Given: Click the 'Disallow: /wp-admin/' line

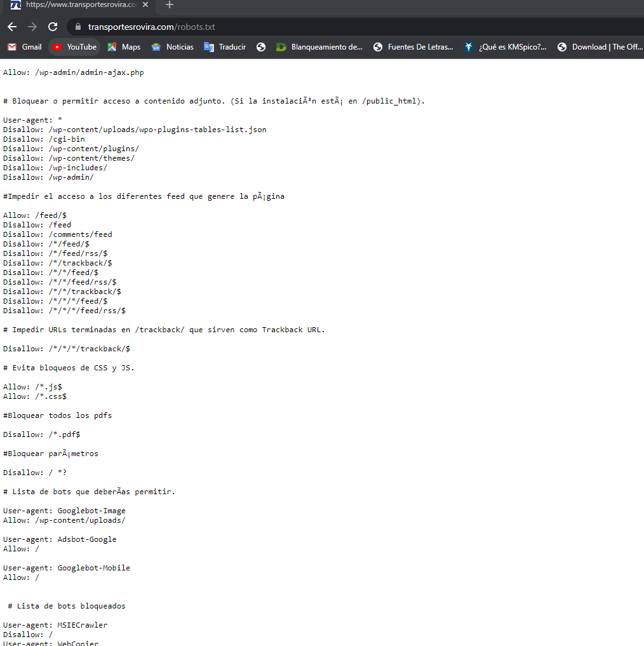Looking at the screenshot, I should [x=48, y=177].
